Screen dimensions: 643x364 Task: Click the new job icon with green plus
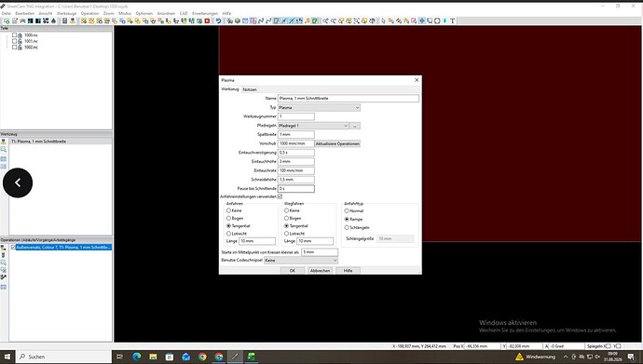[7, 20]
